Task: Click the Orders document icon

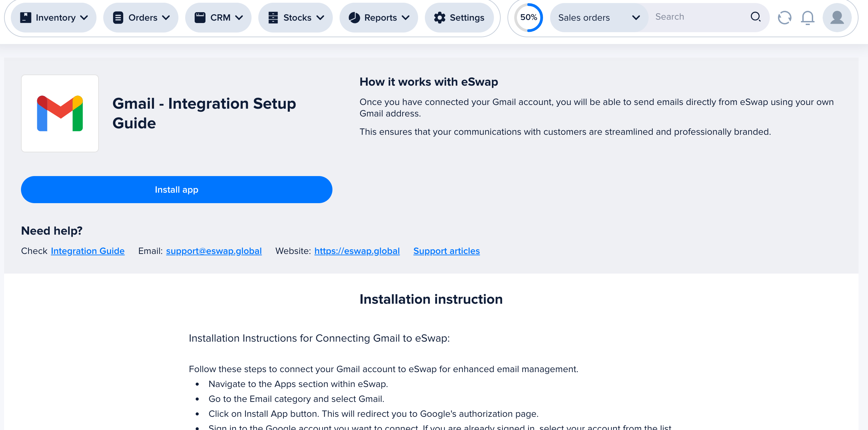Action: pos(118,18)
